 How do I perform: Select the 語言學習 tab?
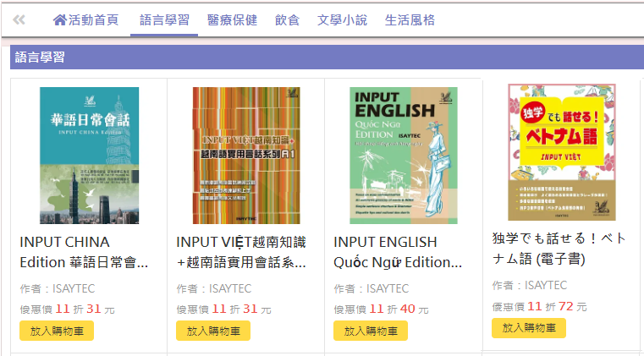click(x=164, y=19)
